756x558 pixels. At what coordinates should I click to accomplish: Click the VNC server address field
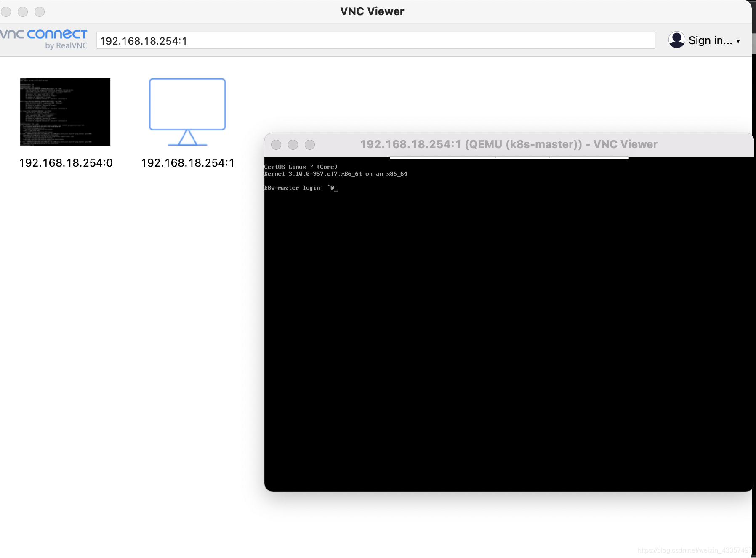(375, 40)
